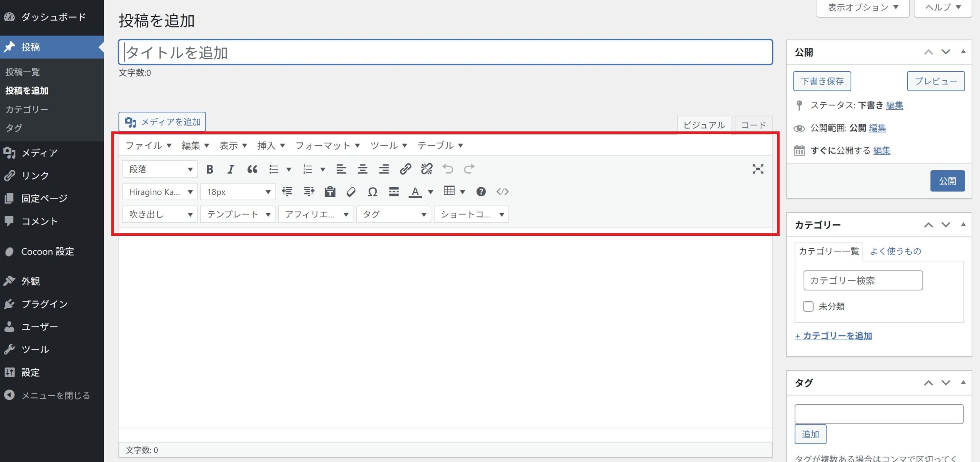Viewport: 980px width, 462px height.
Task: Align text to center
Action: 362,169
